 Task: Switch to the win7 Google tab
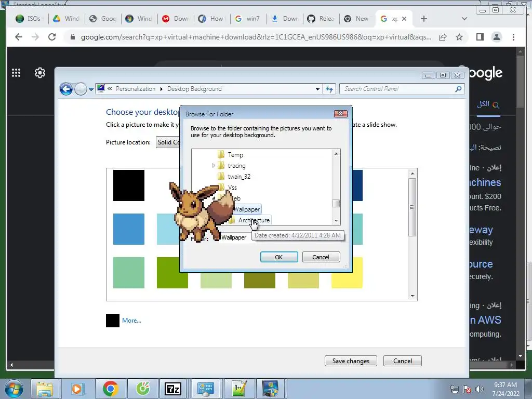point(248,19)
